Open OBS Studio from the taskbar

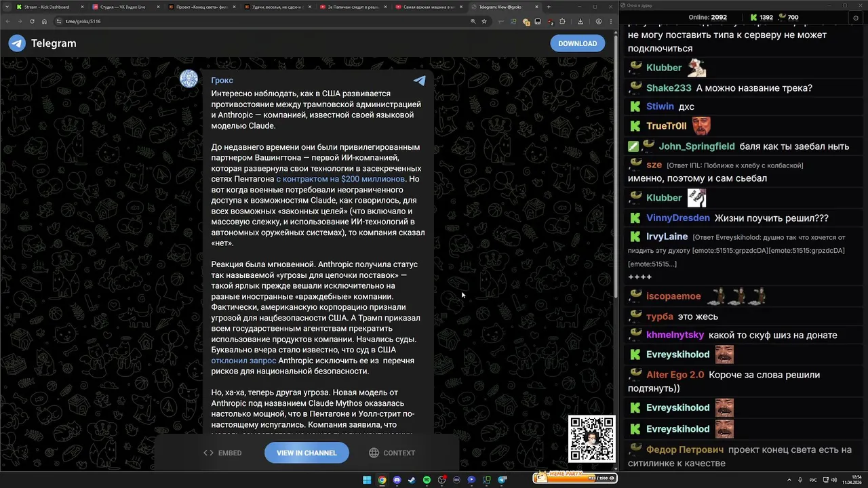(x=441, y=480)
